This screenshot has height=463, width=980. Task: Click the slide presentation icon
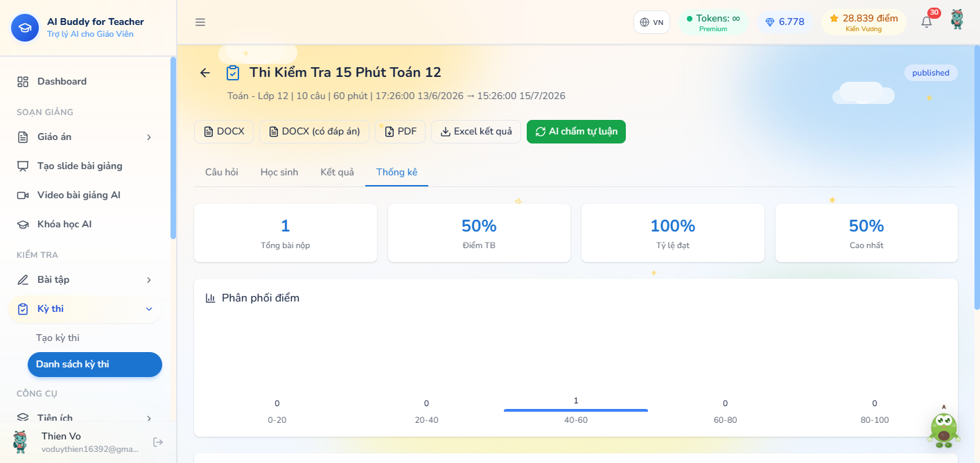[23, 166]
